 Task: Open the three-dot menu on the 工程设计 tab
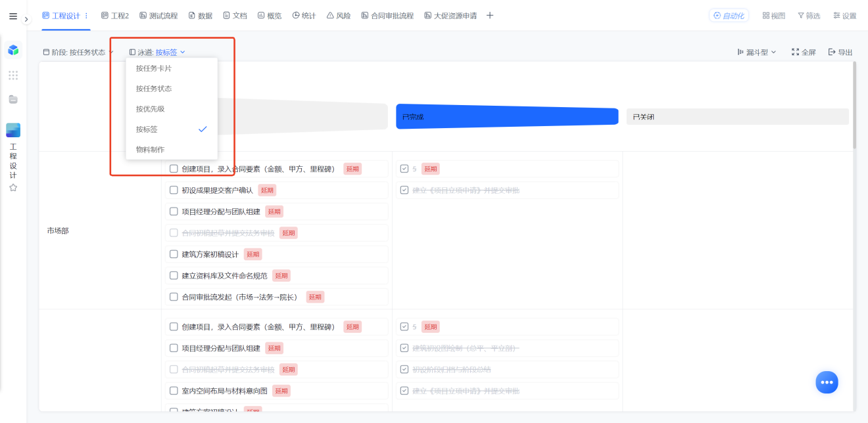click(86, 16)
